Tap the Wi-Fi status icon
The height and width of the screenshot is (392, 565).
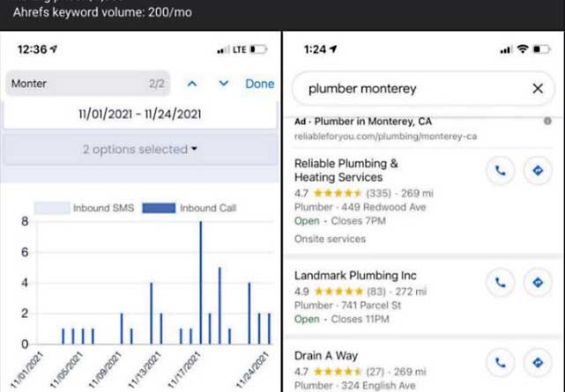point(523,49)
